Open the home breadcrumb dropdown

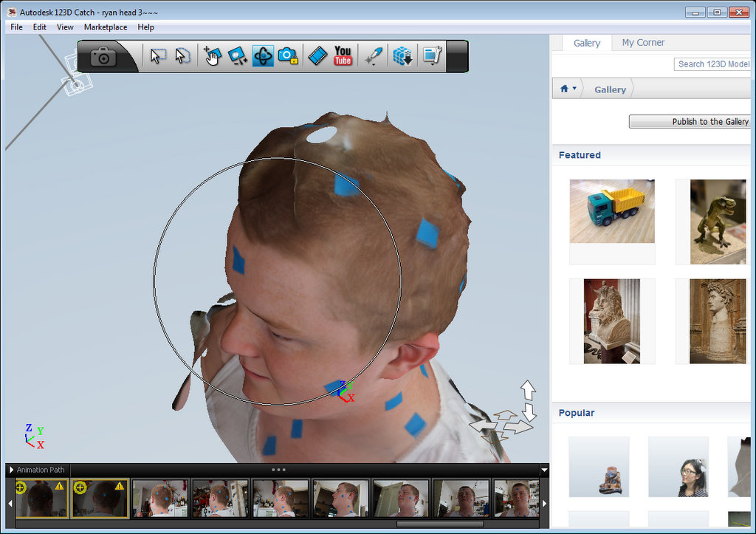(568, 89)
